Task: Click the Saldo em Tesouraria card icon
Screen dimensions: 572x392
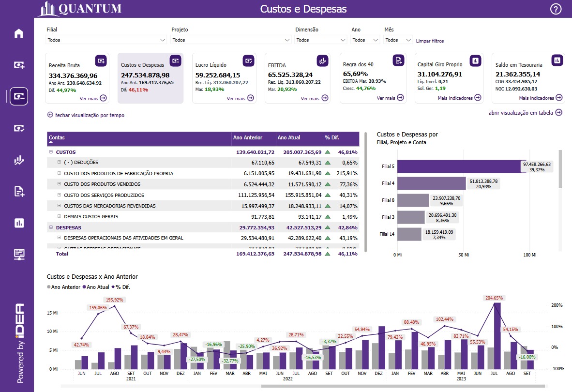Action: click(x=557, y=60)
